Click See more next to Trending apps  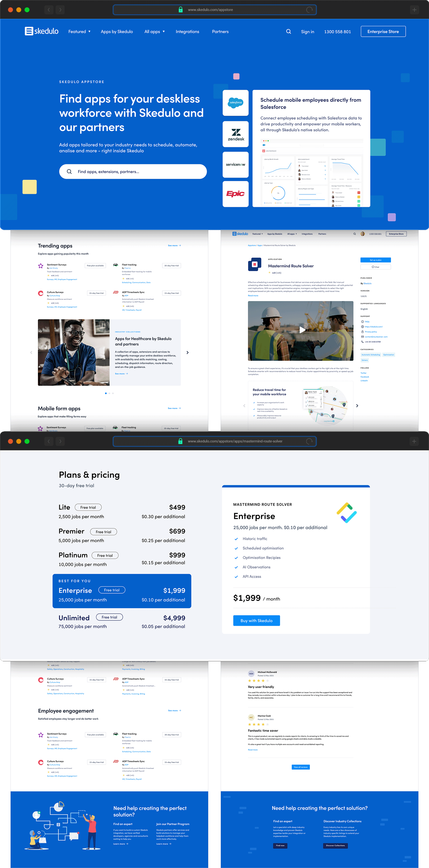[x=174, y=246]
